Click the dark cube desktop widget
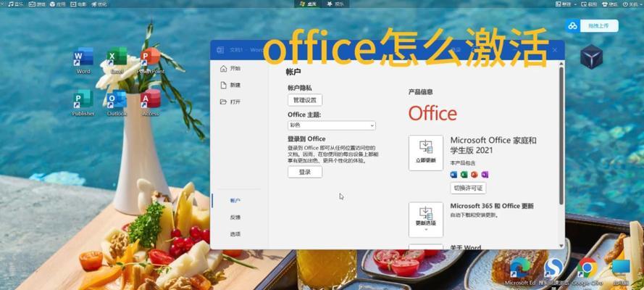Image resolution: width=644 pixels, height=290 pixels. pos(591,57)
